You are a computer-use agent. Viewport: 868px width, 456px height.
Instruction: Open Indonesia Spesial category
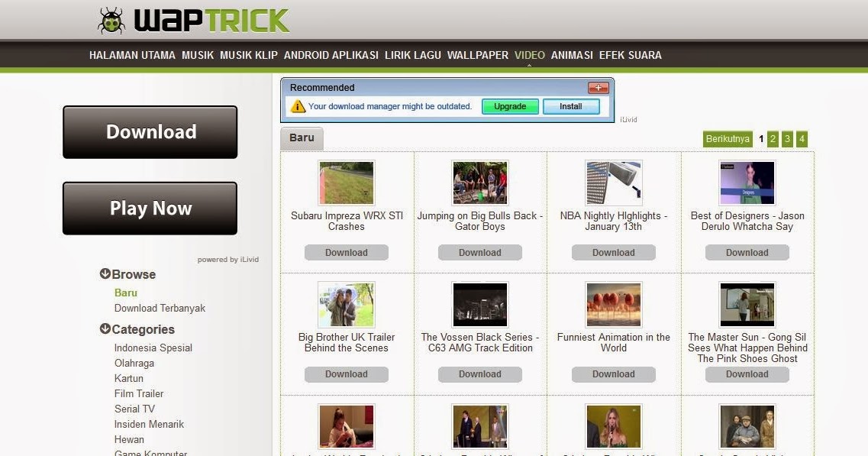[x=153, y=348]
